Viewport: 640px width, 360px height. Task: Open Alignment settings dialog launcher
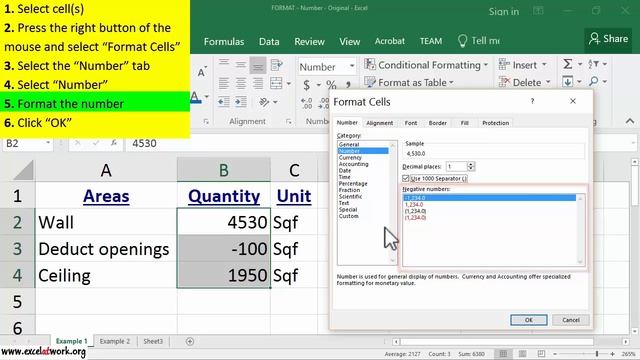tap(289, 122)
